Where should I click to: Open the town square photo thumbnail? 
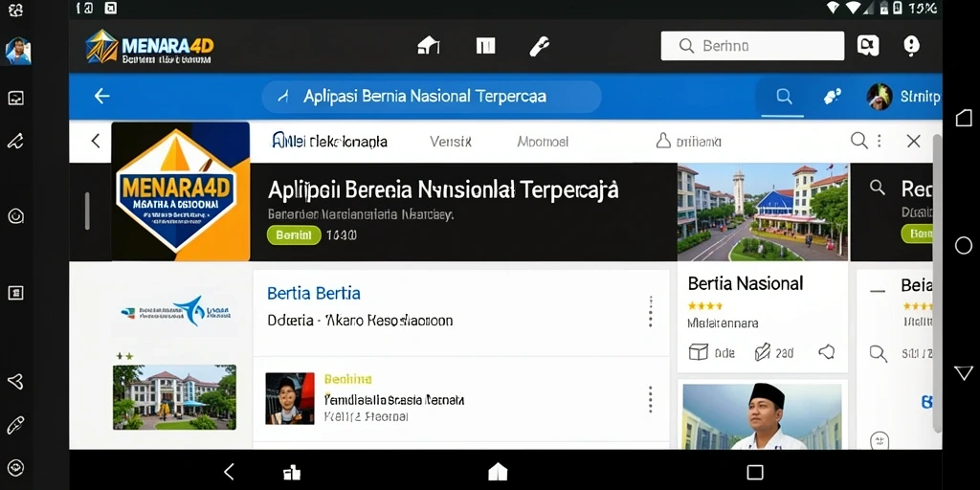pos(763,212)
